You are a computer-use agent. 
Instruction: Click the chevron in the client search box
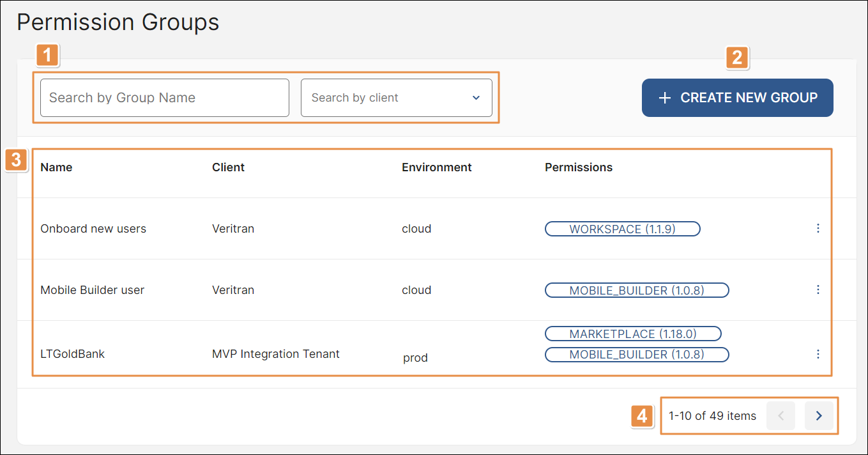pos(476,98)
